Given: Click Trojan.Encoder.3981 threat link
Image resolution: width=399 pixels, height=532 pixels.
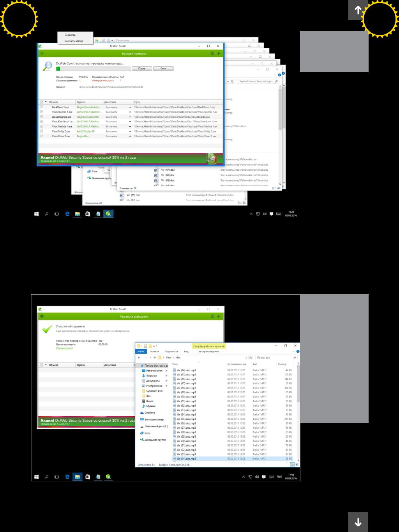Looking at the screenshot, I should coord(88,117).
